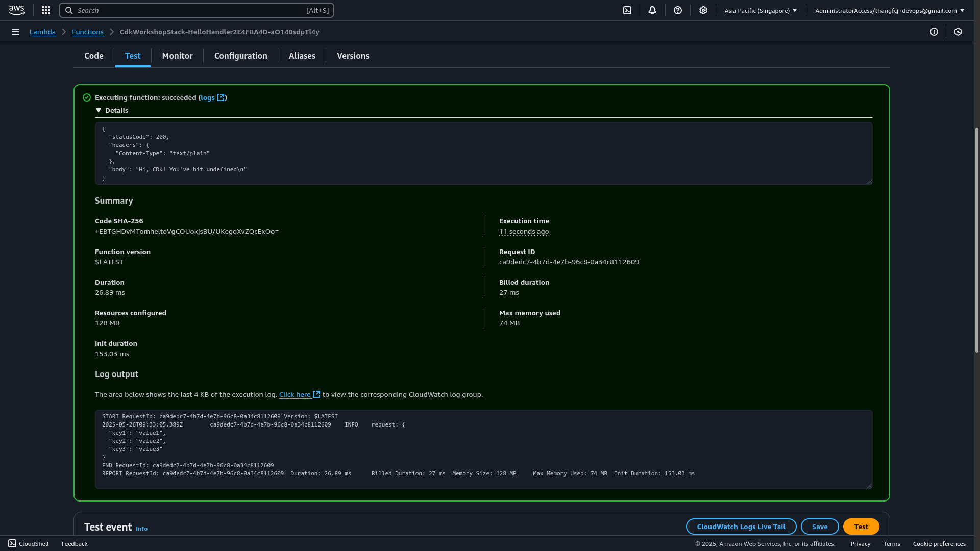This screenshot has height=551, width=980.
Task: Select the Request ID value
Action: 569,262
